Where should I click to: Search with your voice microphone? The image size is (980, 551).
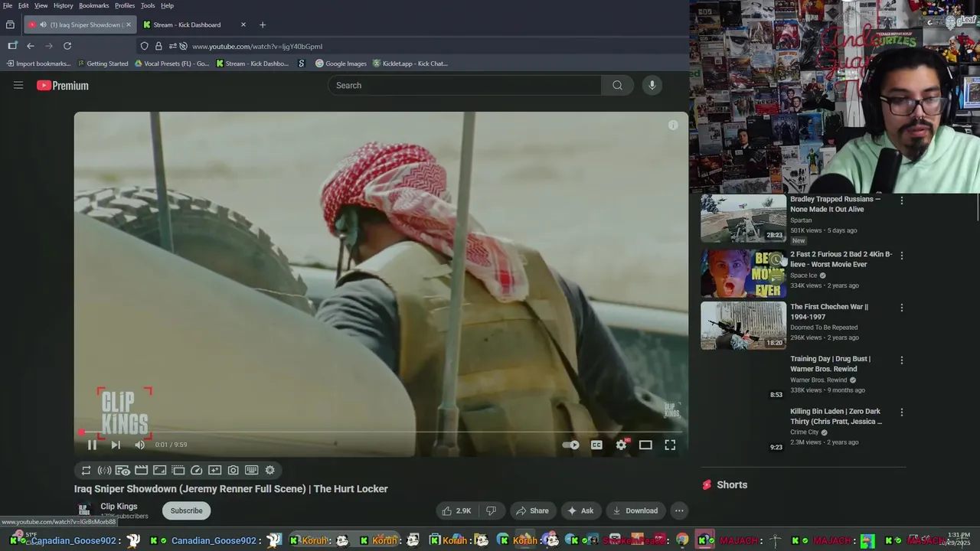[x=652, y=85]
